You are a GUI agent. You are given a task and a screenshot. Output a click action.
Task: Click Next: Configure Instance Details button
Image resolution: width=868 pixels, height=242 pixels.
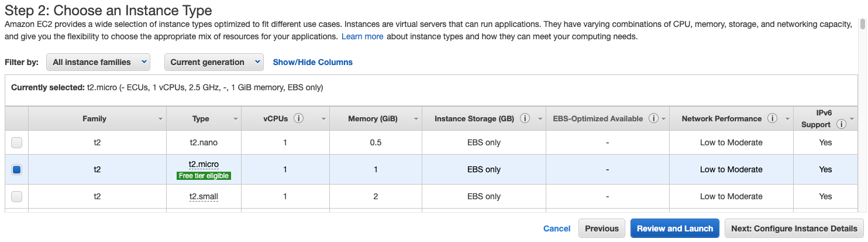pos(794,229)
